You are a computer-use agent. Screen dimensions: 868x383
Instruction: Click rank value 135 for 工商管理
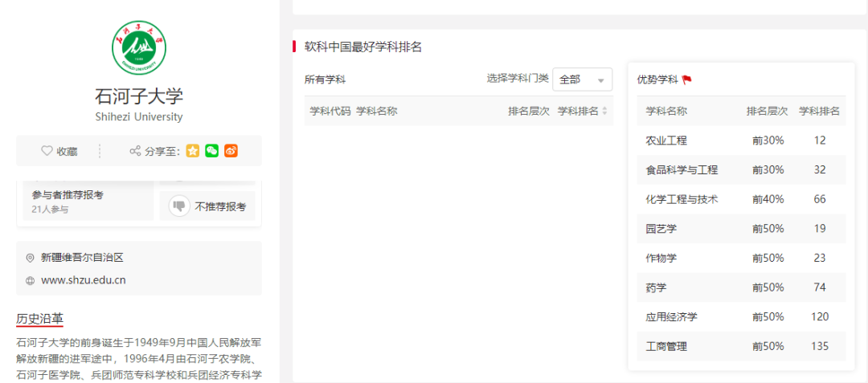point(819,347)
